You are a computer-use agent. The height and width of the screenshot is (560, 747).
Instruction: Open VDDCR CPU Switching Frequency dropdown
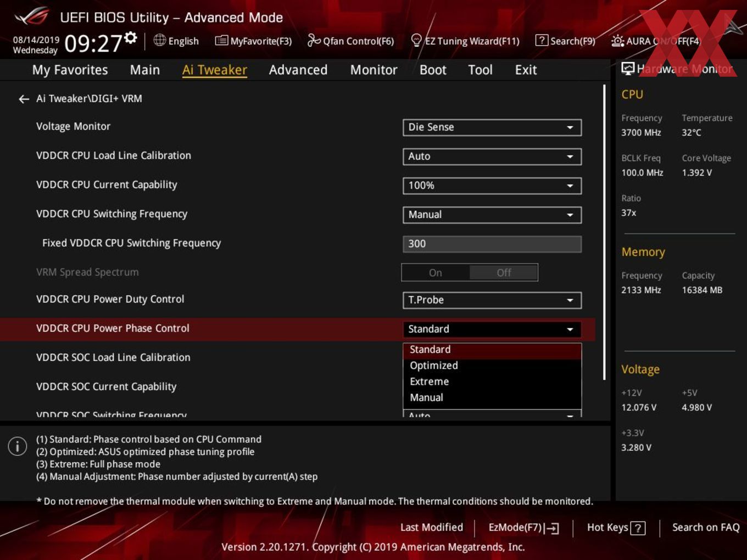click(492, 215)
